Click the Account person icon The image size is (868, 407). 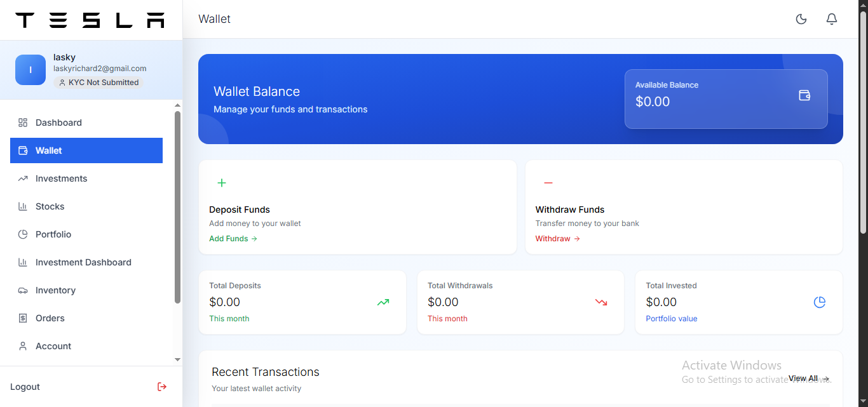(23, 346)
